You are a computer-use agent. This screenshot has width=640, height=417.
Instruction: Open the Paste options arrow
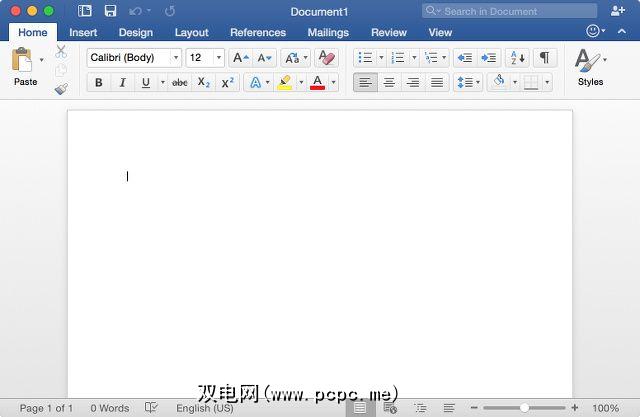tap(41, 60)
